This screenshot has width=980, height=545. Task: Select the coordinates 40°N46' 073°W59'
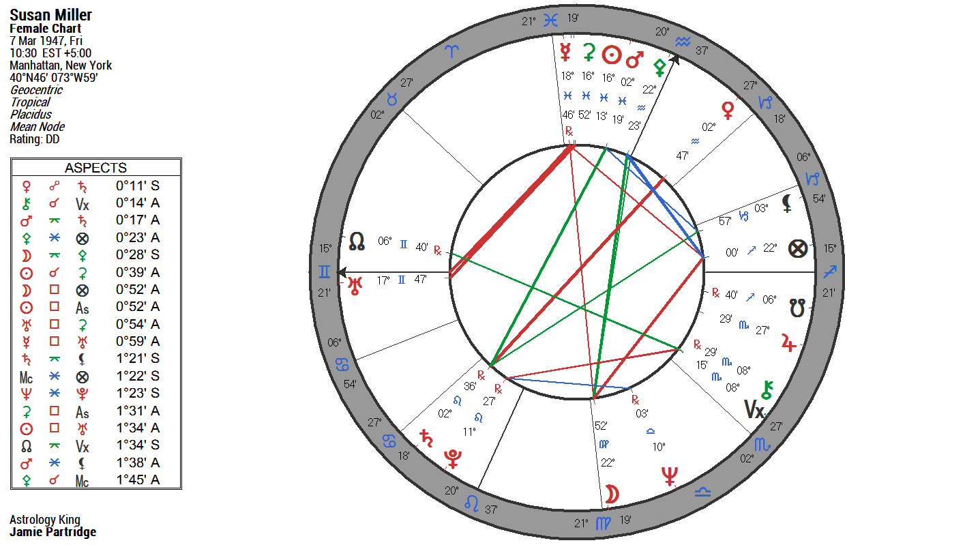pyautogui.click(x=54, y=78)
